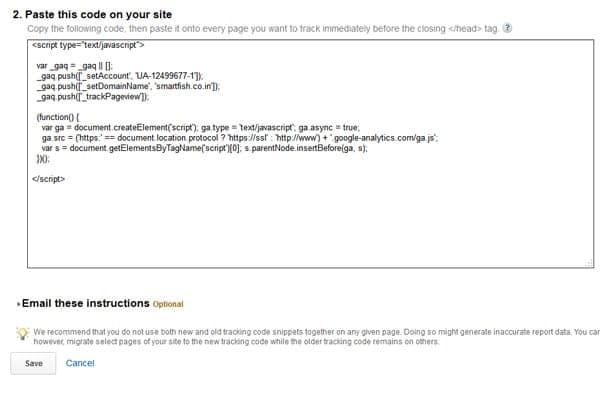Click the orange Optional label
The image size is (600, 400).
(x=168, y=304)
